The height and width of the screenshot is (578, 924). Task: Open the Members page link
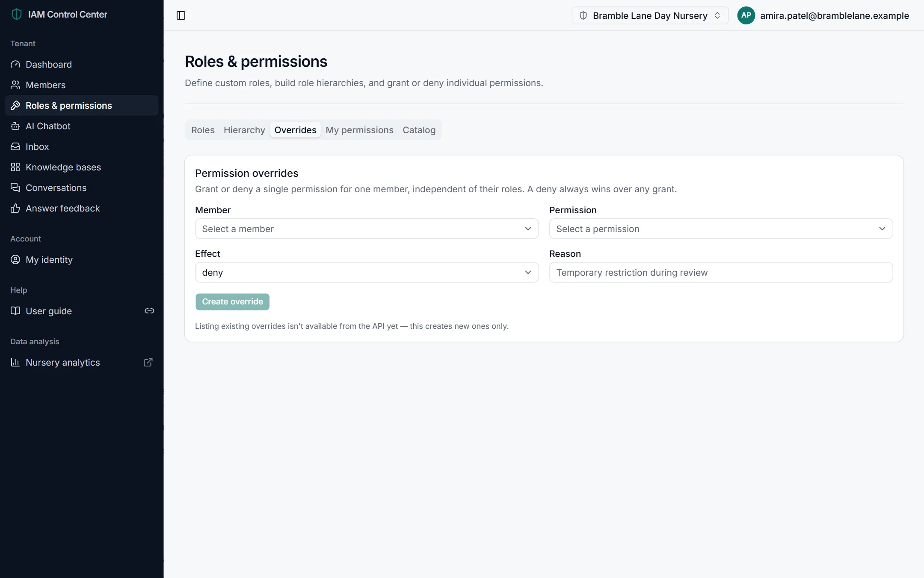coord(82,85)
